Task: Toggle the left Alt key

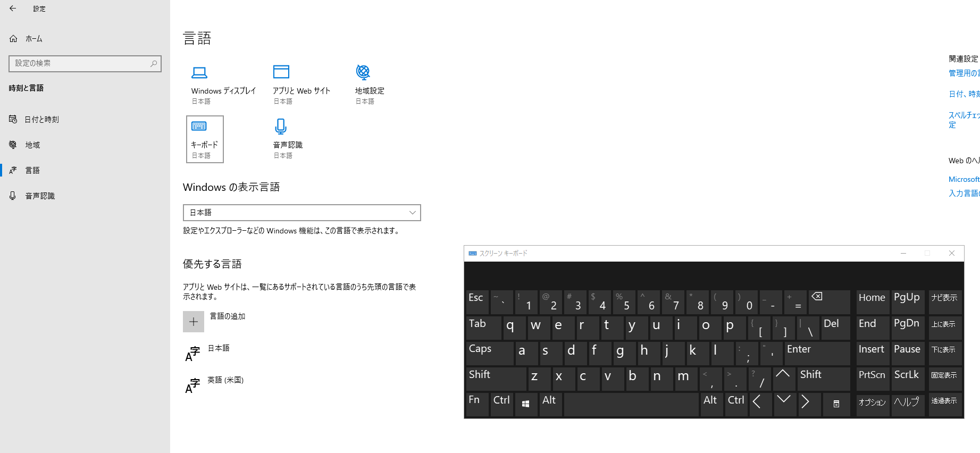Action: pos(550,405)
